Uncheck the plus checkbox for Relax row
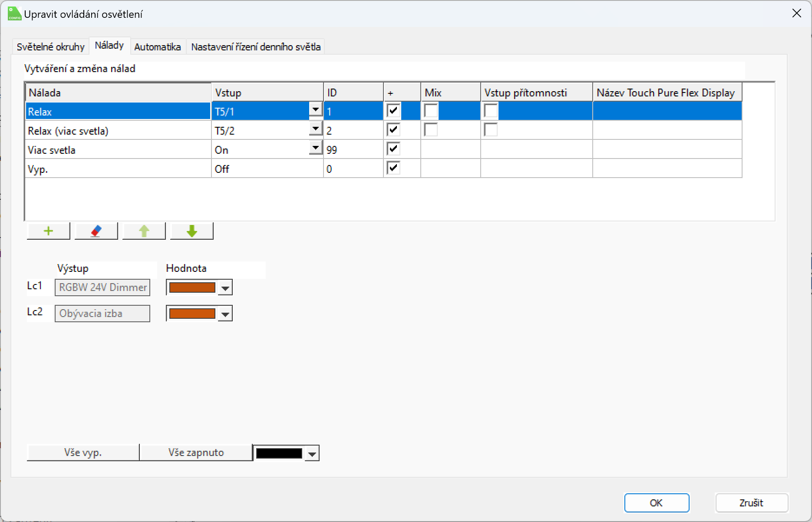 point(393,111)
